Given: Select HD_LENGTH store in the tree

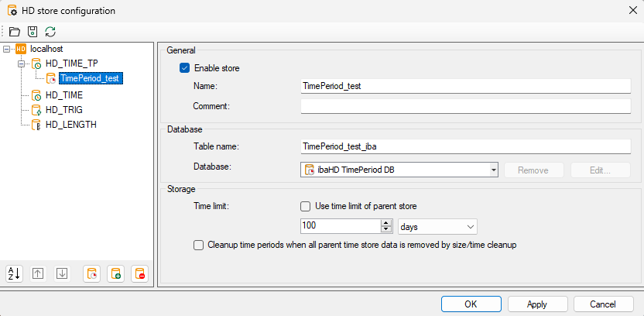Looking at the screenshot, I should point(70,125).
